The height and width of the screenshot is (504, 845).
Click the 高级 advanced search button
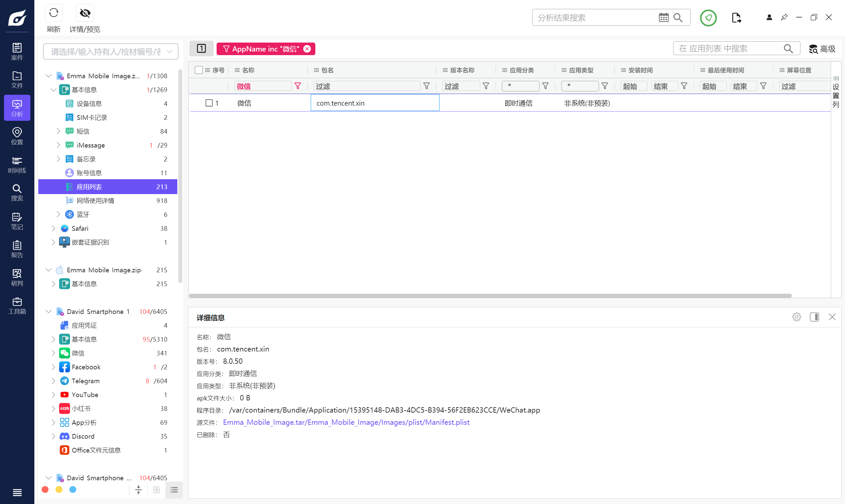point(822,49)
